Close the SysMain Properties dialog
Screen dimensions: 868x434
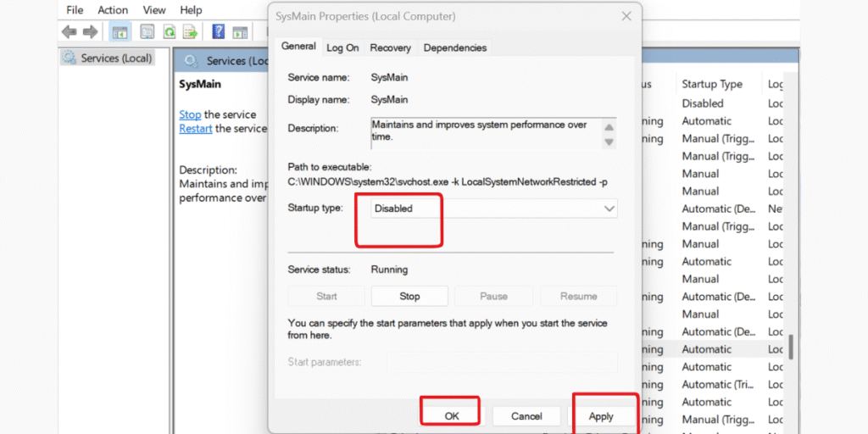click(626, 17)
